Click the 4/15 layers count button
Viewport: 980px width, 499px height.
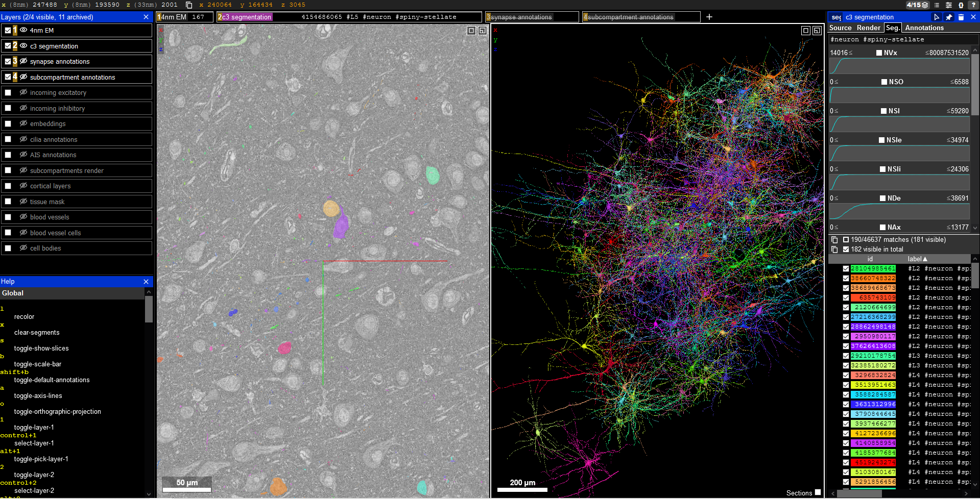tap(917, 5)
